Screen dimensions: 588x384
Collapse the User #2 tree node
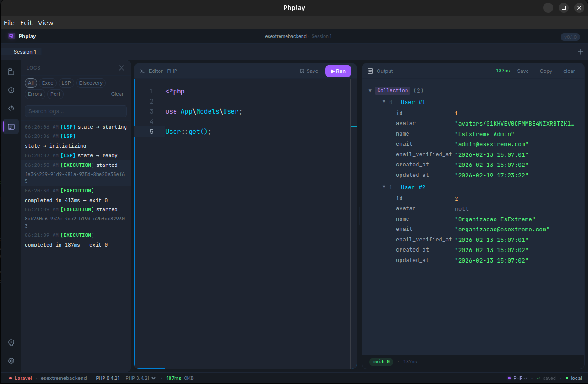(384, 187)
